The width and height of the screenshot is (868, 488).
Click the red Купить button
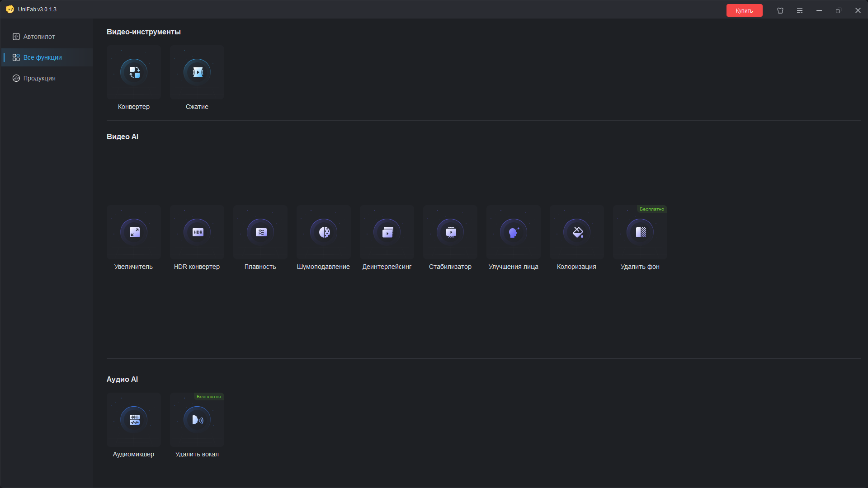pos(744,10)
